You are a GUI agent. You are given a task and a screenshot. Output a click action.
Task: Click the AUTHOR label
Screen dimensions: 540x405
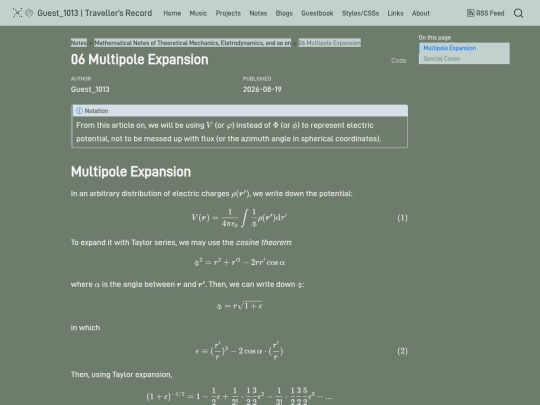(x=81, y=79)
